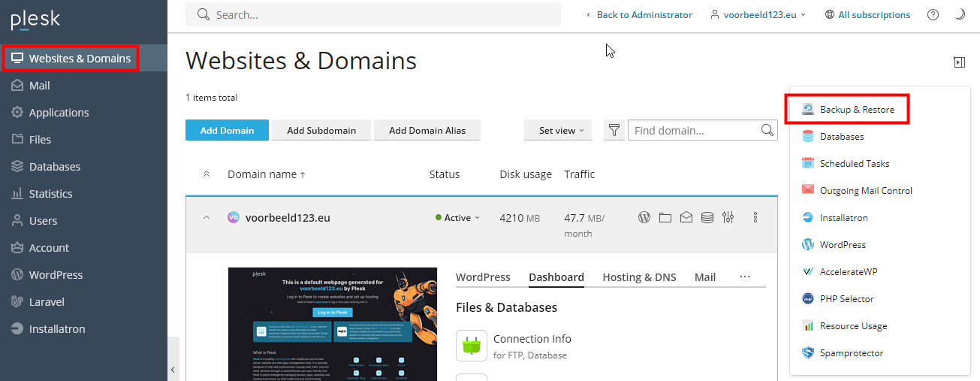
Task: Collapse the right side panel icon
Action: pyautogui.click(x=959, y=62)
